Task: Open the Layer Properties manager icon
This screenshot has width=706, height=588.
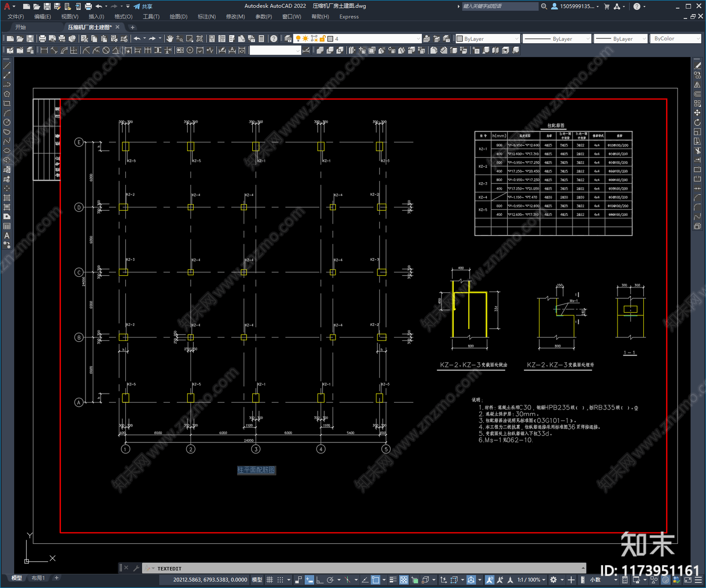Action: click(x=288, y=39)
